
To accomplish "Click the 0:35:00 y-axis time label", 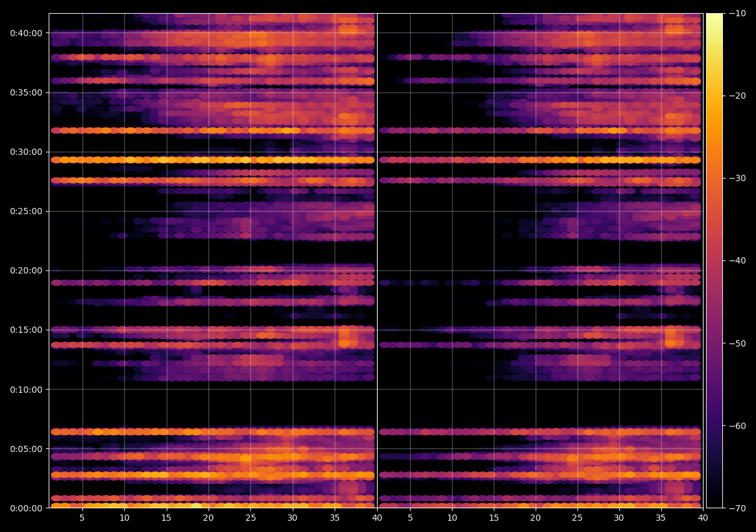I will click(x=26, y=92).
